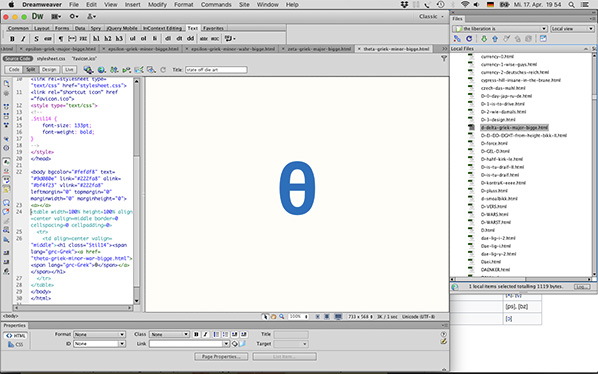The width and height of the screenshot is (598, 374).
Task: Insert a definition list with dl
Action: pos(168,39)
